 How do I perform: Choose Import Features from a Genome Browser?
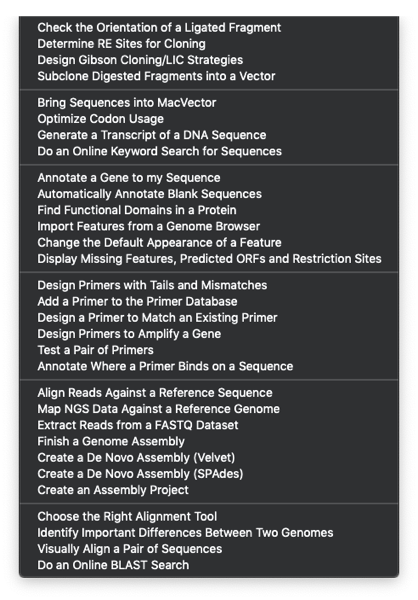click(209, 226)
